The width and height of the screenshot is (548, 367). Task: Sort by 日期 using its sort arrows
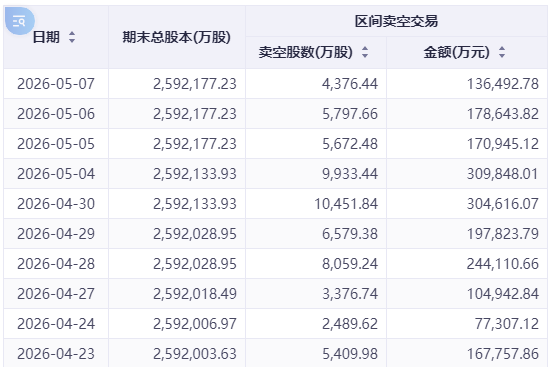pyautogui.click(x=72, y=37)
